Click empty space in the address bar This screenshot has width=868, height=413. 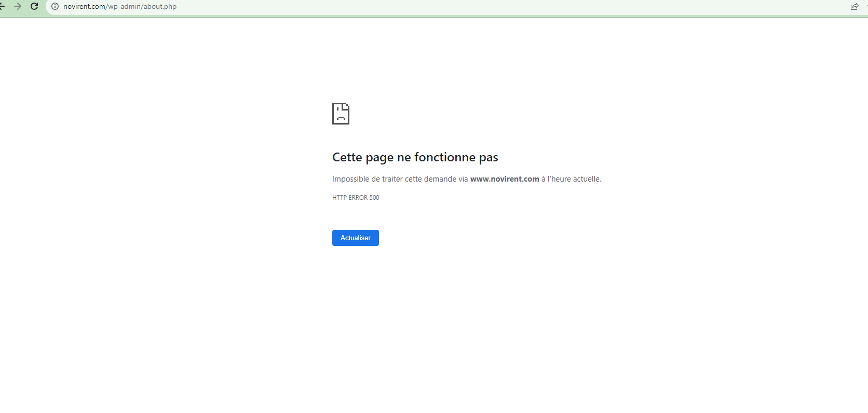click(467, 7)
